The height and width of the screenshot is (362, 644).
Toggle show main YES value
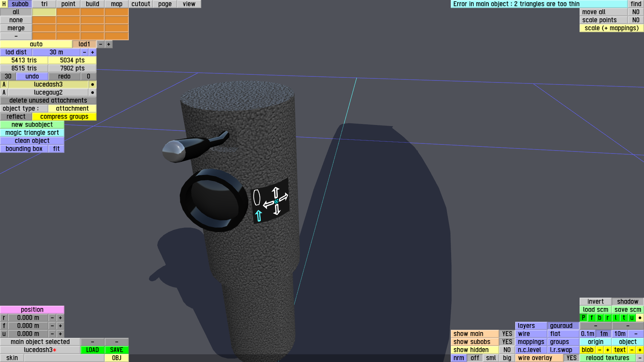pyautogui.click(x=507, y=334)
